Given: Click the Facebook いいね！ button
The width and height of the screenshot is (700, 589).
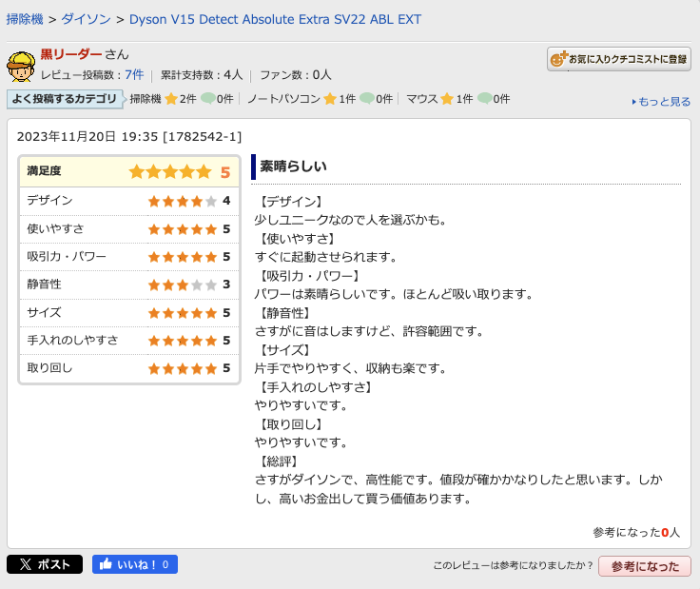Looking at the screenshot, I should pos(135,564).
